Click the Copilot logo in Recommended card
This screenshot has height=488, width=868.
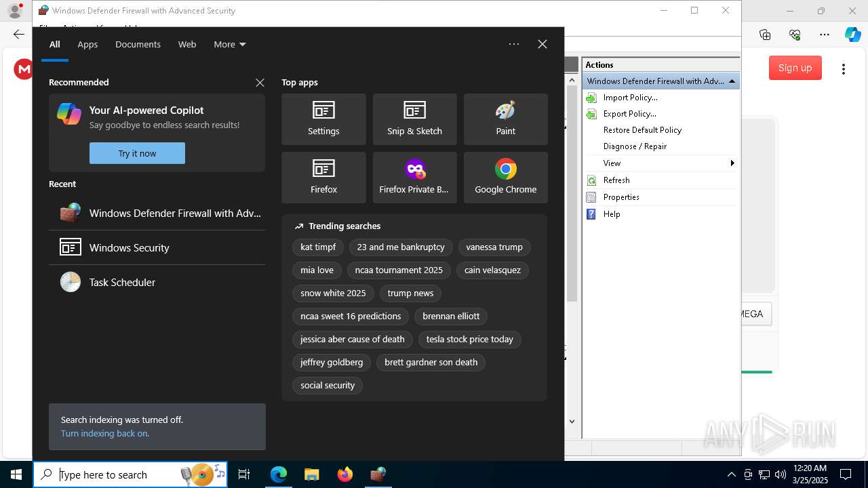click(x=69, y=114)
